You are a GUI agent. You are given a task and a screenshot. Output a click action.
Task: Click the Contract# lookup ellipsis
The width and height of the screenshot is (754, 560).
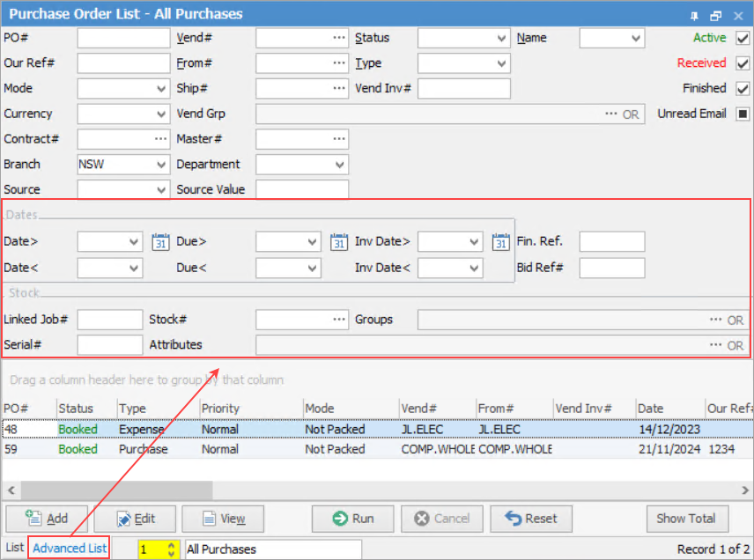(160, 139)
